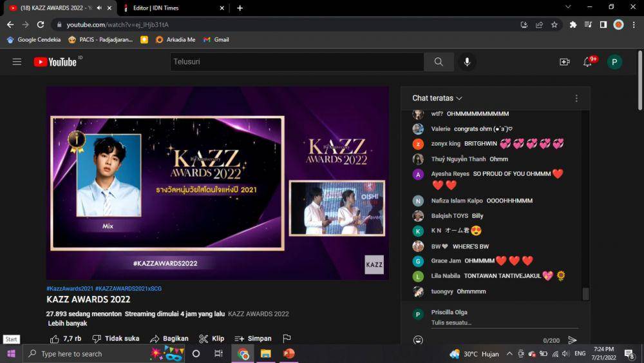This screenshot has width=644, height=363.
Task: Bookmark this page with star icon
Action: 554,25
